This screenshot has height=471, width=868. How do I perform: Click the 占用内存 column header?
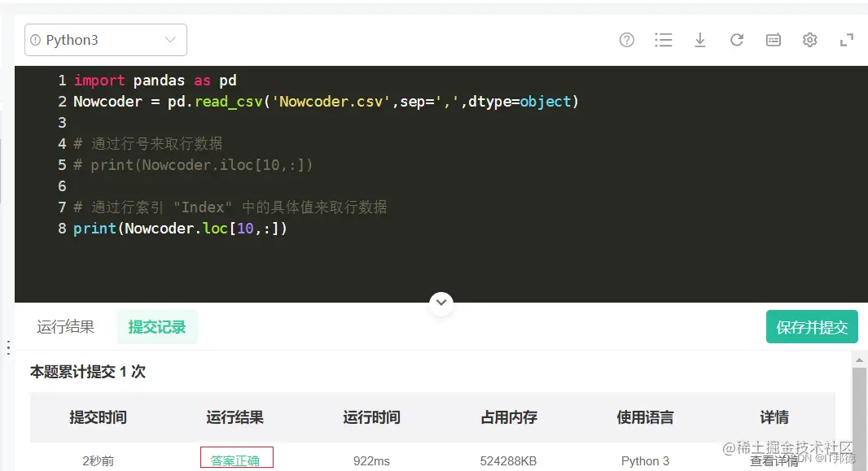point(508,417)
